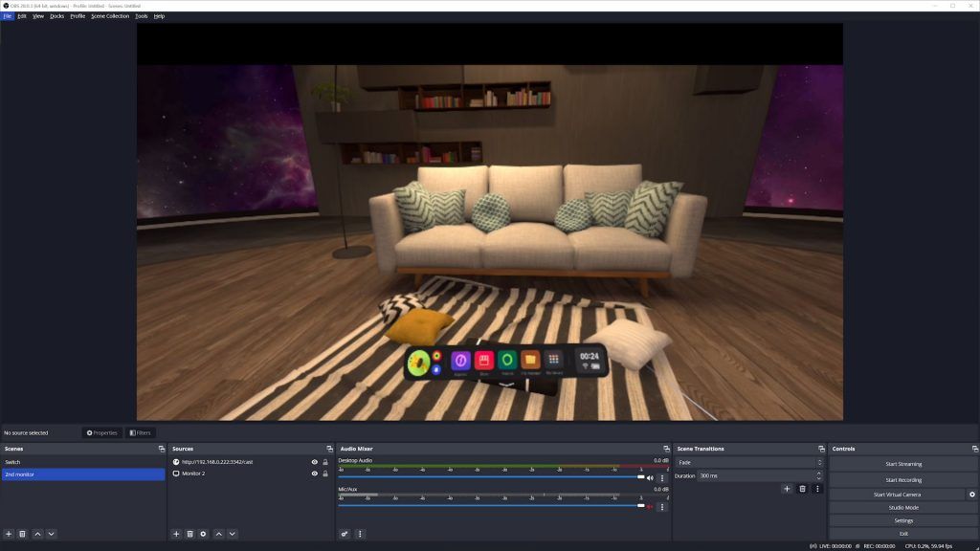The image size is (980, 551).
Task: Open advanced audio properties gear icon
Action: coord(345,534)
